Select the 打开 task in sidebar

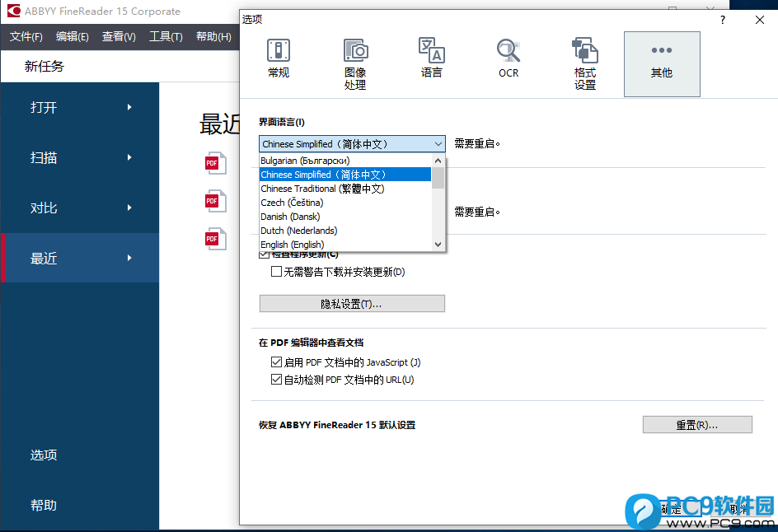pyautogui.click(x=80, y=107)
